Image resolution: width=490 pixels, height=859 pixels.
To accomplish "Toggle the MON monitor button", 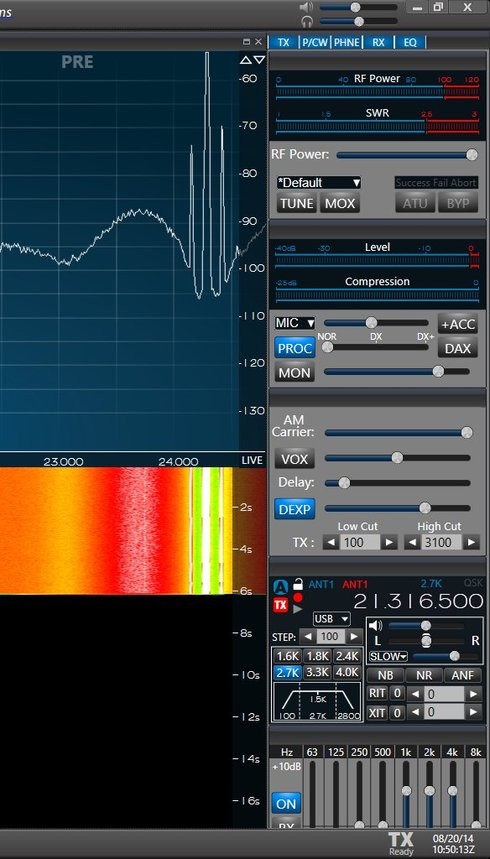I will pyautogui.click(x=295, y=373).
